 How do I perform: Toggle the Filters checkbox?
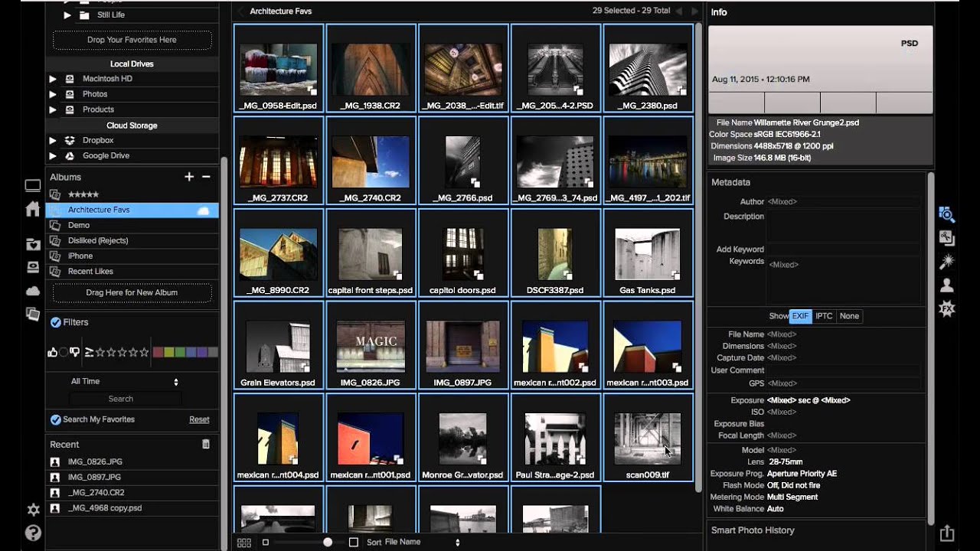pos(55,322)
